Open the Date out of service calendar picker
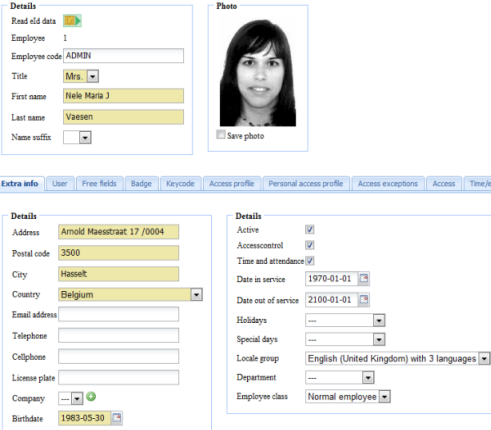 tap(364, 300)
